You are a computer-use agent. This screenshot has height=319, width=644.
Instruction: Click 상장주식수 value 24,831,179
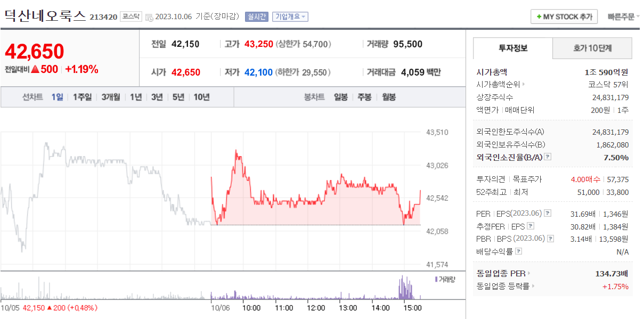click(x=610, y=97)
